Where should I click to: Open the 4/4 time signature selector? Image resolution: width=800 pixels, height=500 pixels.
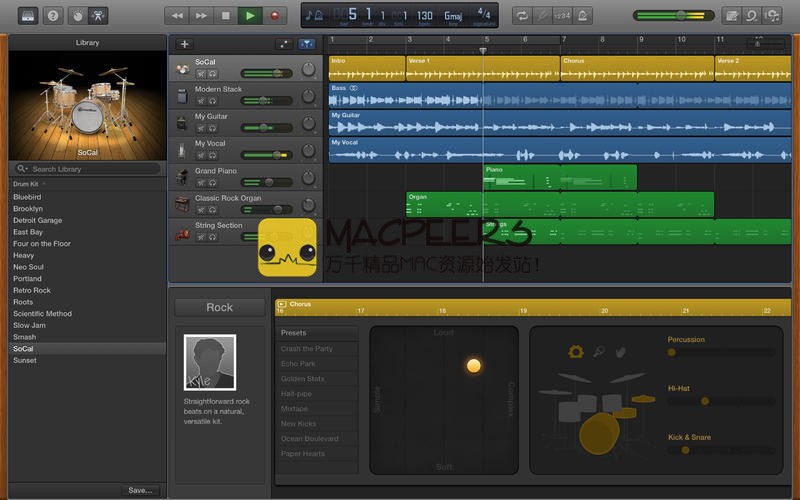coord(484,16)
